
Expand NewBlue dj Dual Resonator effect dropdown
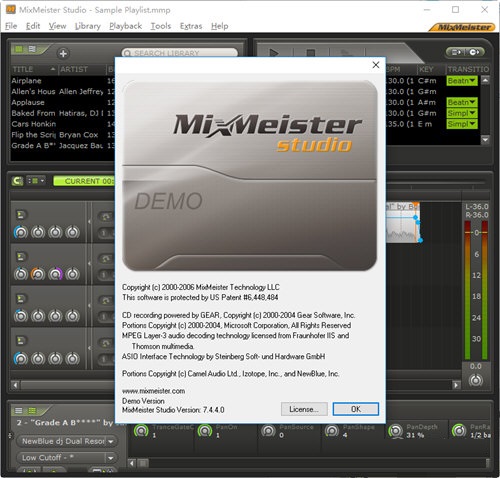pos(111,442)
